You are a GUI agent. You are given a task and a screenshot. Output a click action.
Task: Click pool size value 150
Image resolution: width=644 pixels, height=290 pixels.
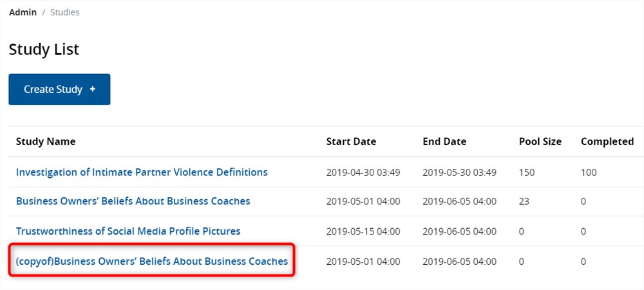[527, 173]
